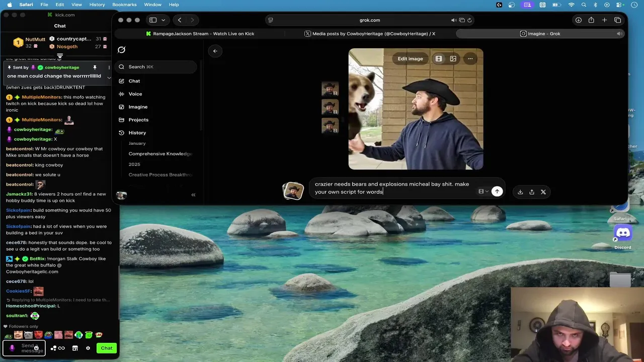This screenshot has width=644, height=362.
Task: Open 'Comprehensive Knowledge' history entry
Action: (x=160, y=154)
